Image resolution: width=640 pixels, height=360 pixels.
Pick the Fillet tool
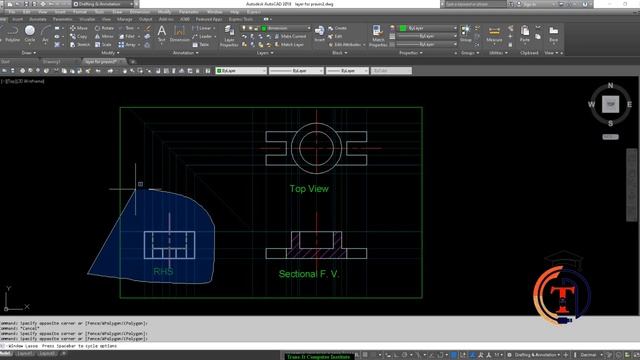click(127, 36)
